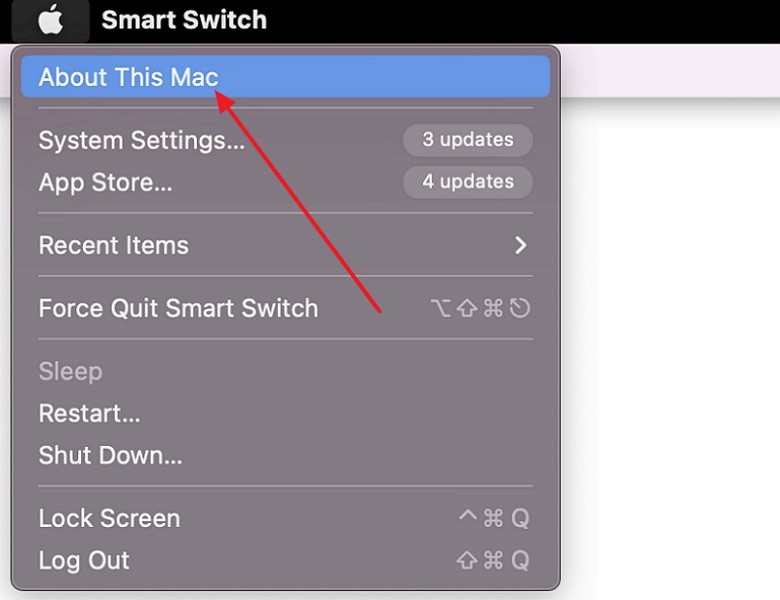The height and width of the screenshot is (600, 780).
Task: Click the Force Quit keyboard shortcut symbols
Action: coord(481,308)
